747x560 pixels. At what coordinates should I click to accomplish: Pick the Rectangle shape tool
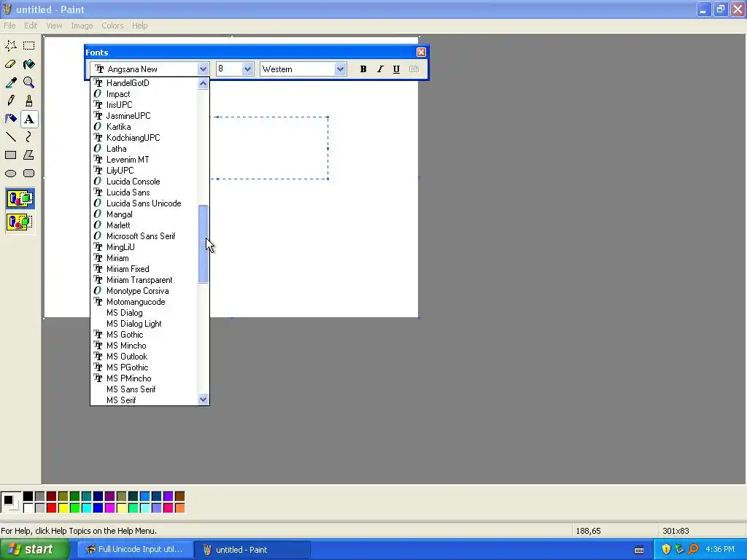pyautogui.click(x=10, y=155)
